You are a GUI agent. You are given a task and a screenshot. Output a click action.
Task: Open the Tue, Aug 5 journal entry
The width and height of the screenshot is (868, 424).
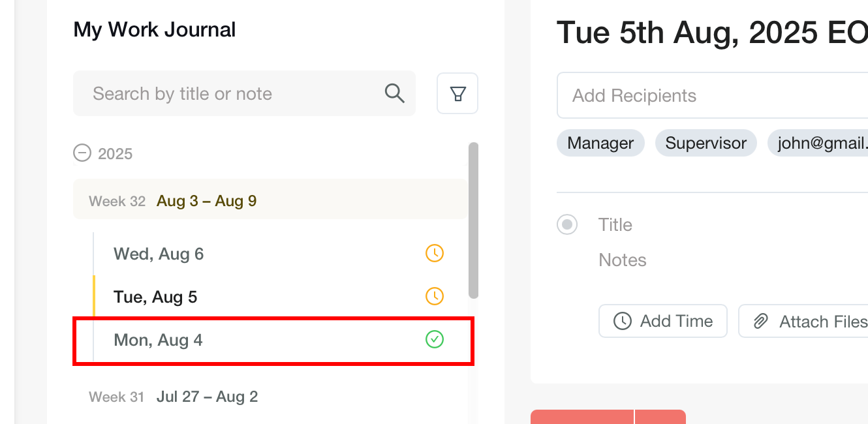click(155, 297)
